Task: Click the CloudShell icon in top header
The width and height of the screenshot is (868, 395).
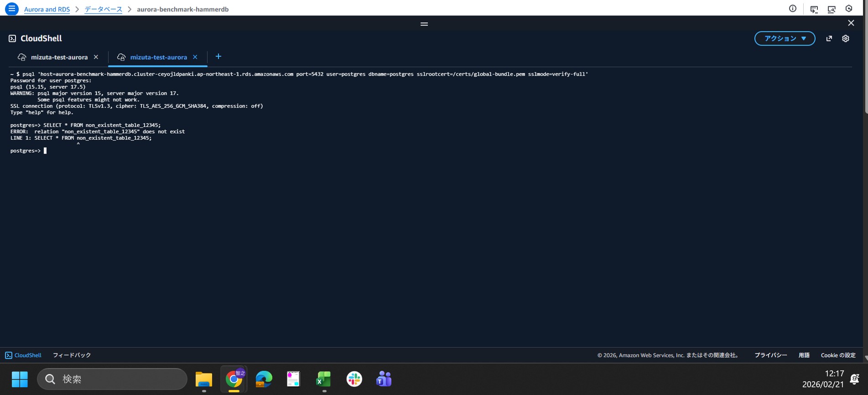Action: click(x=814, y=9)
